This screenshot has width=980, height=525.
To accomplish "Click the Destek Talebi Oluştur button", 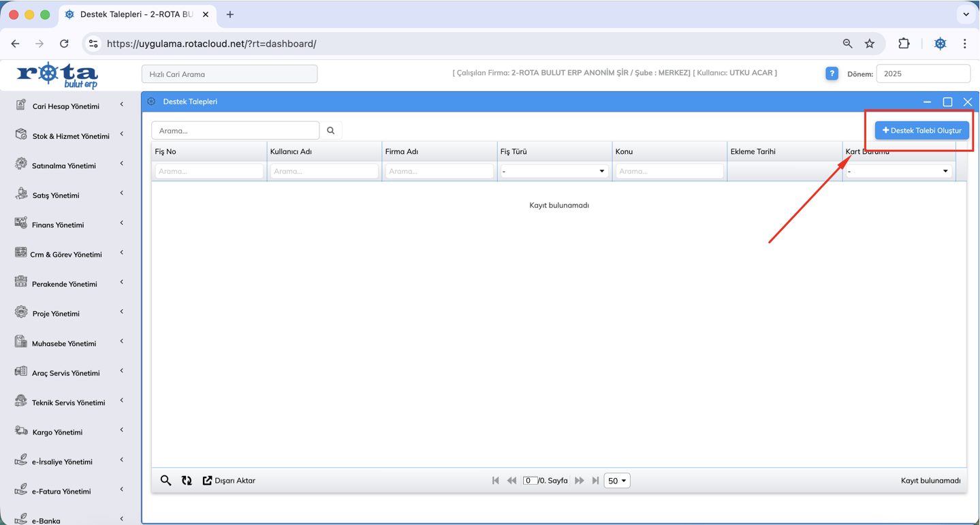I will (x=921, y=131).
